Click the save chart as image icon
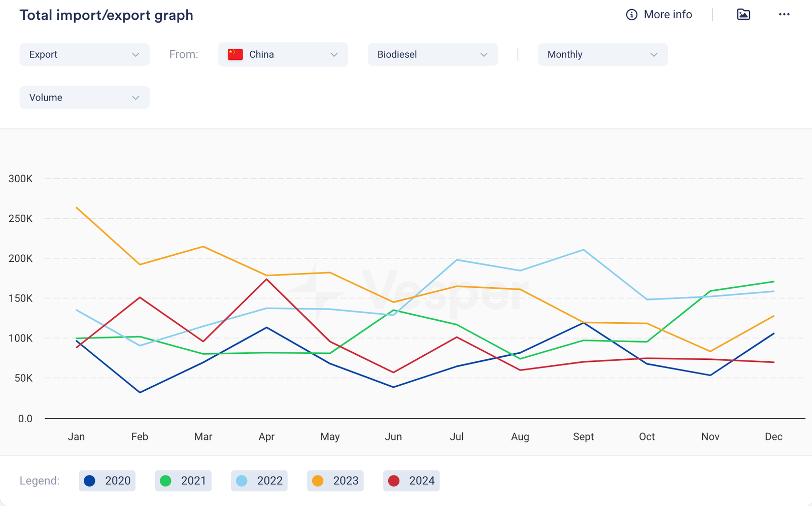812x506 pixels. 743,15
